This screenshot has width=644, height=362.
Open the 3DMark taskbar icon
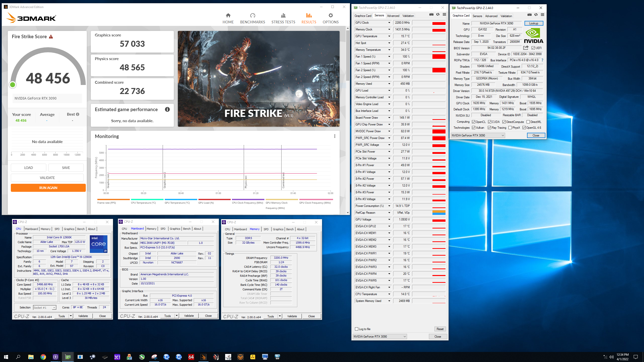click(x=204, y=357)
